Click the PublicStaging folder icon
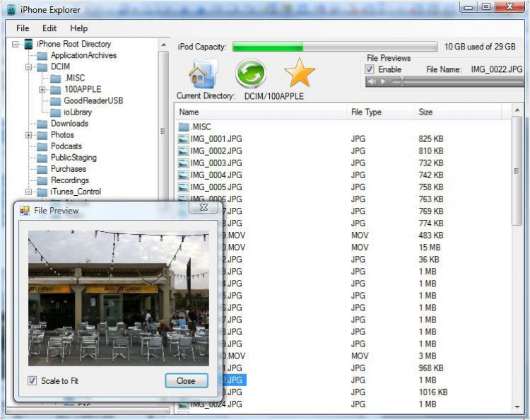The width and height of the screenshot is (530, 420). click(x=42, y=158)
